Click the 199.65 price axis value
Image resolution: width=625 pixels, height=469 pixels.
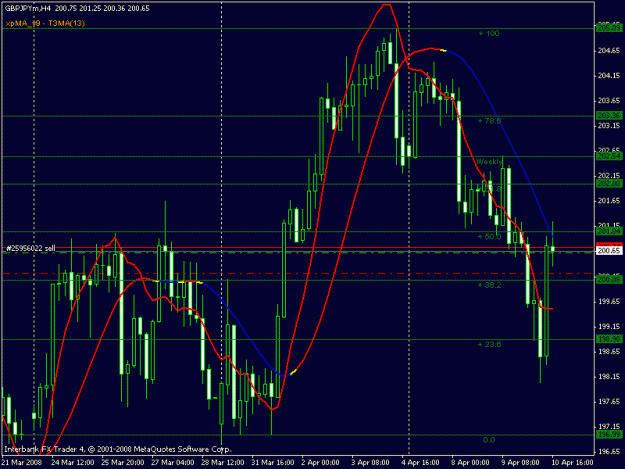click(x=609, y=301)
